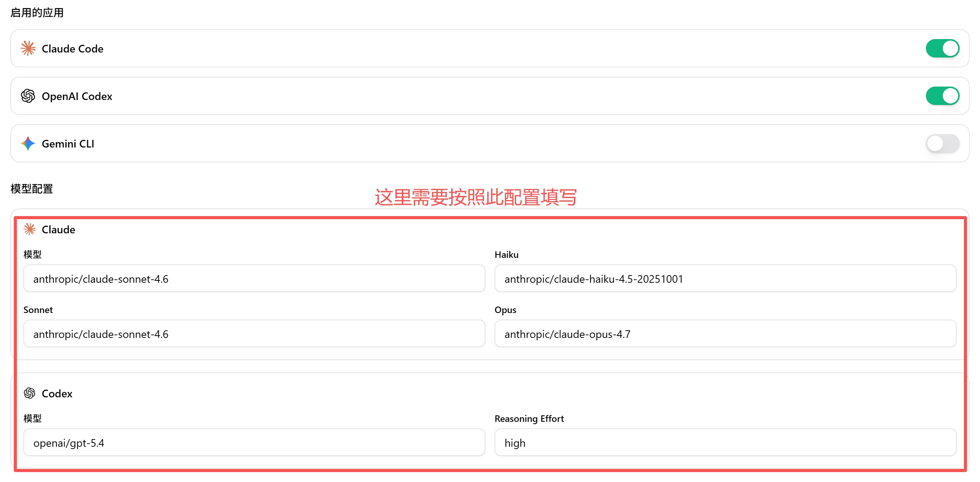Click the Codex 模型 input with openai/gpt-5.4

[254, 443]
